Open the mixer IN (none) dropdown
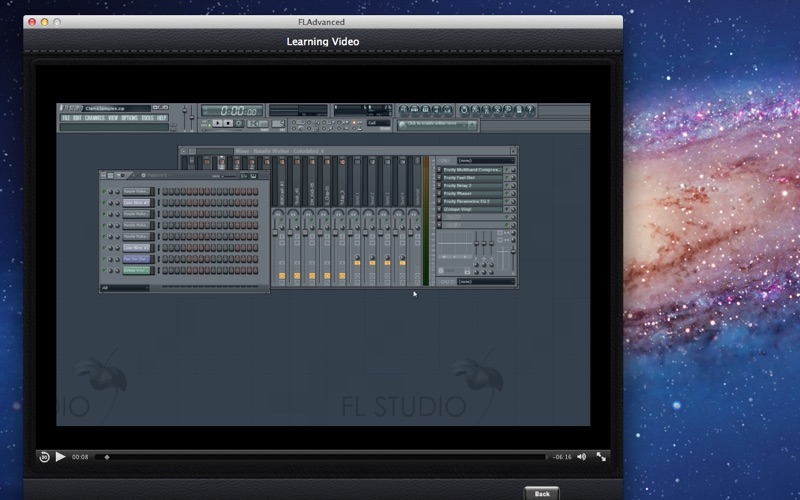Screen dimensions: 800x500 pyautogui.click(x=486, y=161)
